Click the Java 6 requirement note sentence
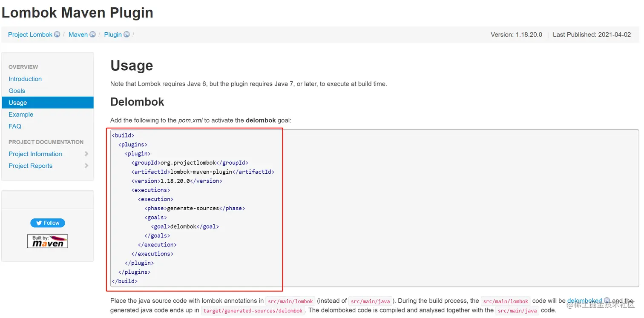 click(249, 84)
